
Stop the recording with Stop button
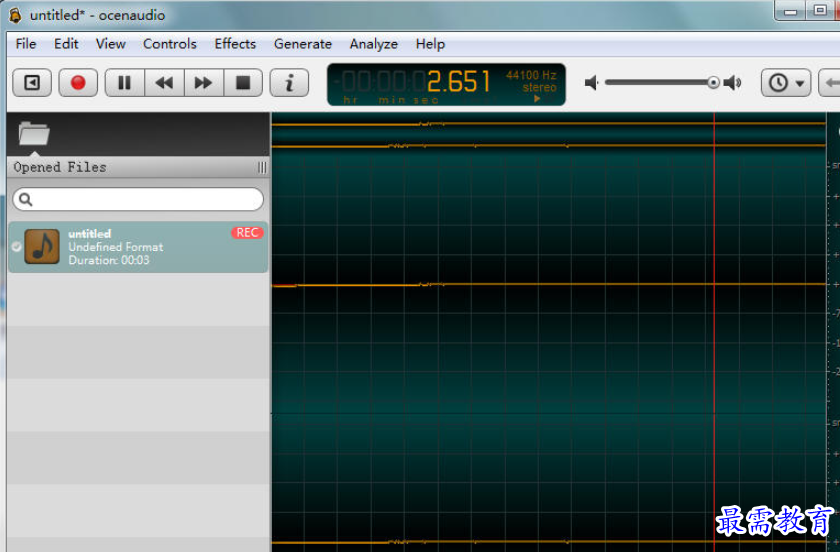coord(242,83)
